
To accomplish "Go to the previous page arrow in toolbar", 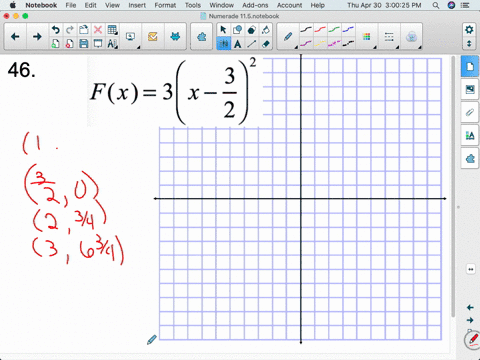I will point(15,37).
